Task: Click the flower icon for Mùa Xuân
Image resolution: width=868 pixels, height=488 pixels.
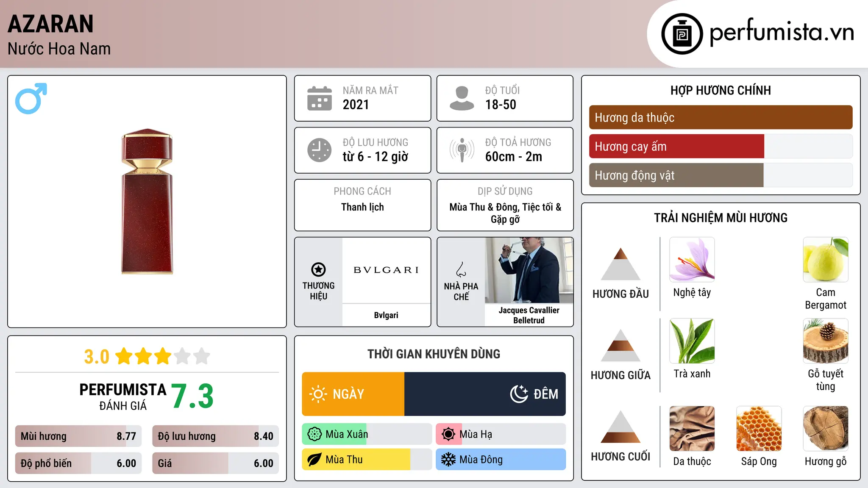Action: pos(314,434)
